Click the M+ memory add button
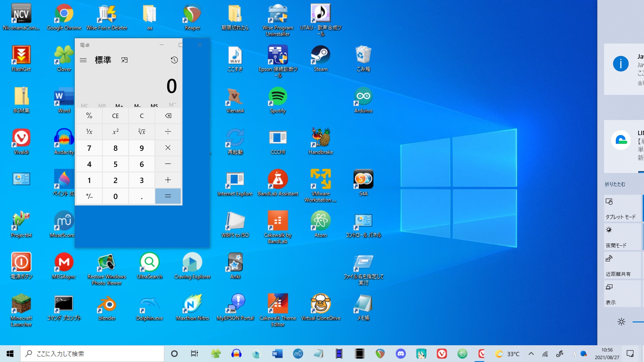The height and width of the screenshot is (362, 644). (x=119, y=106)
